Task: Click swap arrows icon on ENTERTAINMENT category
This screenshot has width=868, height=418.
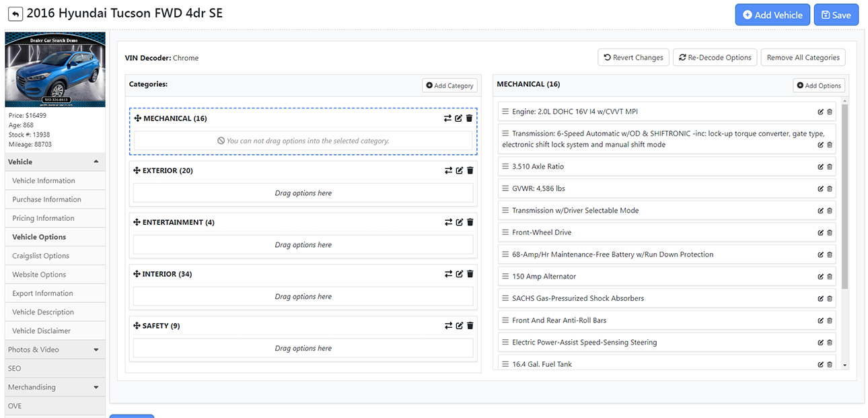Action: pos(448,222)
